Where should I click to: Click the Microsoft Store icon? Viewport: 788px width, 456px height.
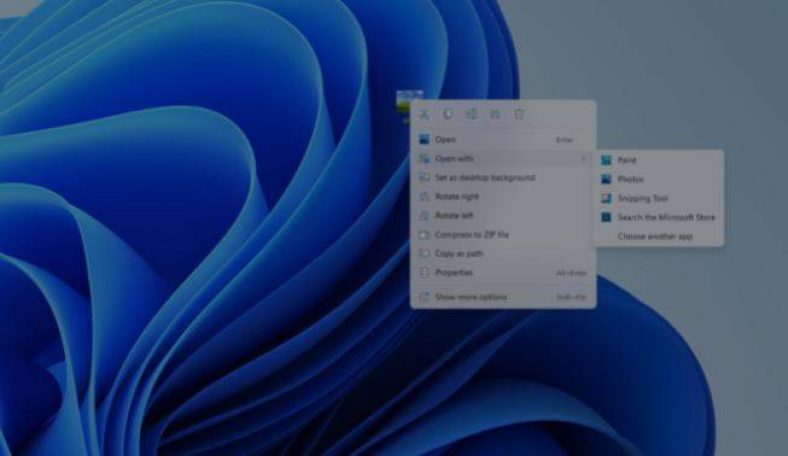point(607,218)
